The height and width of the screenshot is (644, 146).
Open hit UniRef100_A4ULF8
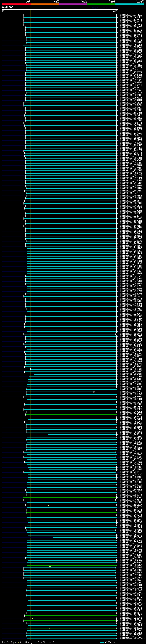coord(131,17)
